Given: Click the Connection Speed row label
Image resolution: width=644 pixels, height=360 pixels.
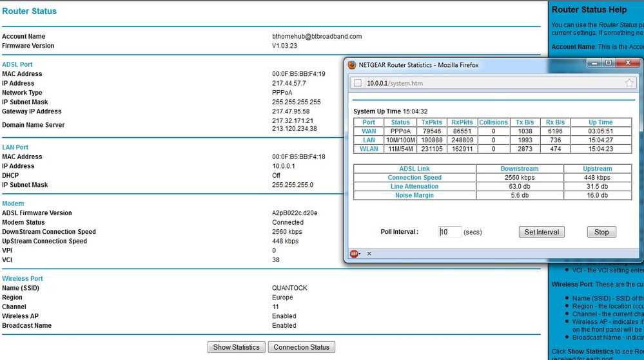Looking at the screenshot, I should 415,178.
